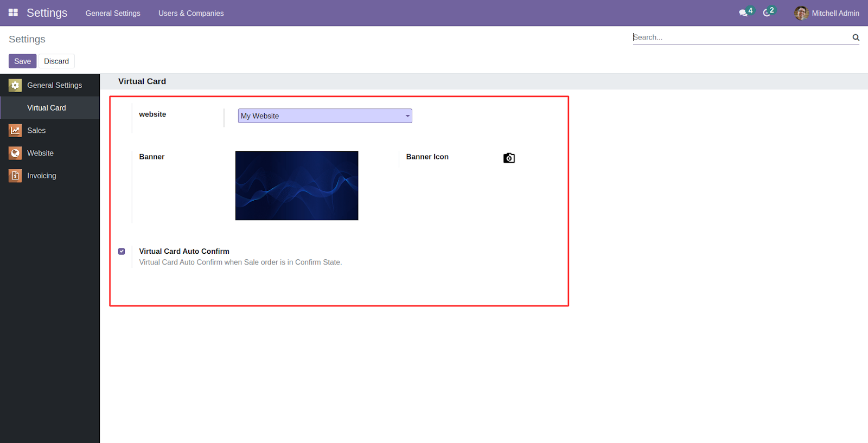This screenshot has width=868, height=443.
Task: Open the Users & Companies menu
Action: coord(191,13)
